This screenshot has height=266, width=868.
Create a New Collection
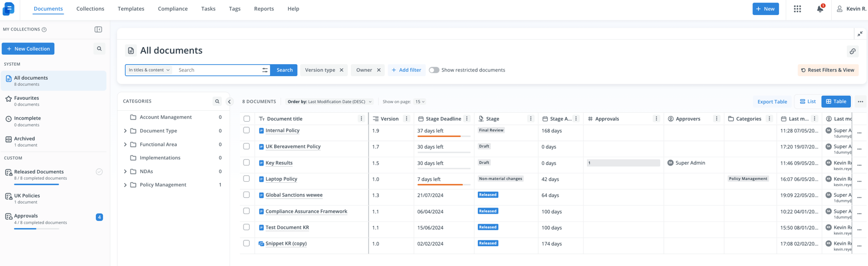point(28,49)
